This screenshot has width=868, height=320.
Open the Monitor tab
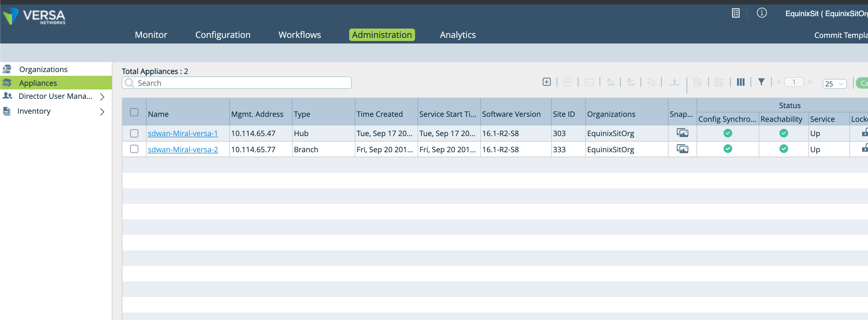click(x=151, y=35)
